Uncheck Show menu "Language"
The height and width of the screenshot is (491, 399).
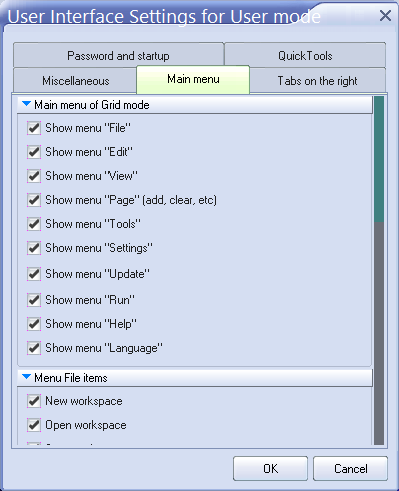(34, 348)
